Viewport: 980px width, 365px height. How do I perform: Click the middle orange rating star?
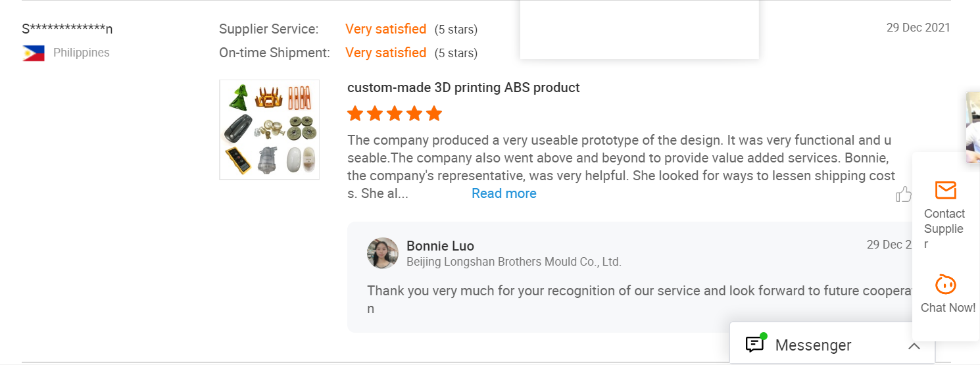coord(395,114)
